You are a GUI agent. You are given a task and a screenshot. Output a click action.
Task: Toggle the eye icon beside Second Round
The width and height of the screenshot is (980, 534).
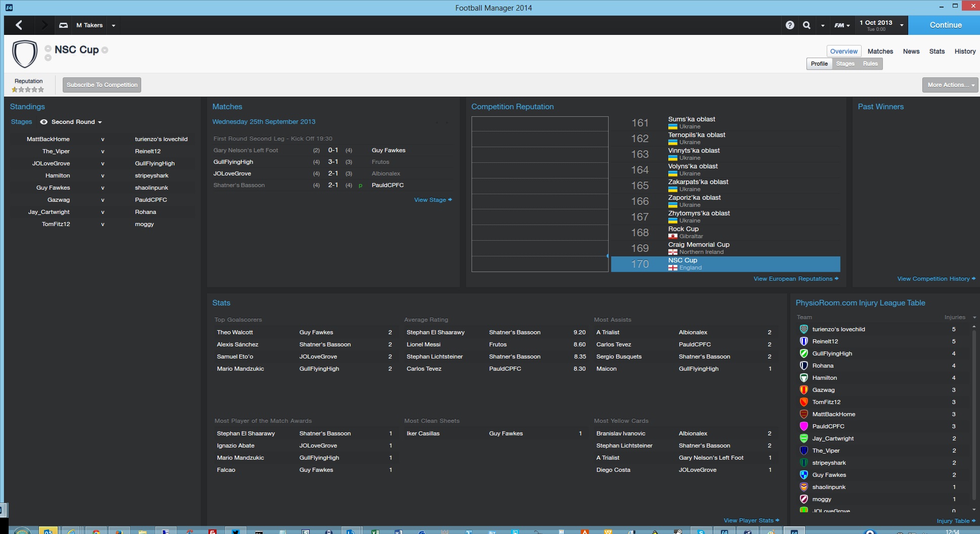pos(44,122)
